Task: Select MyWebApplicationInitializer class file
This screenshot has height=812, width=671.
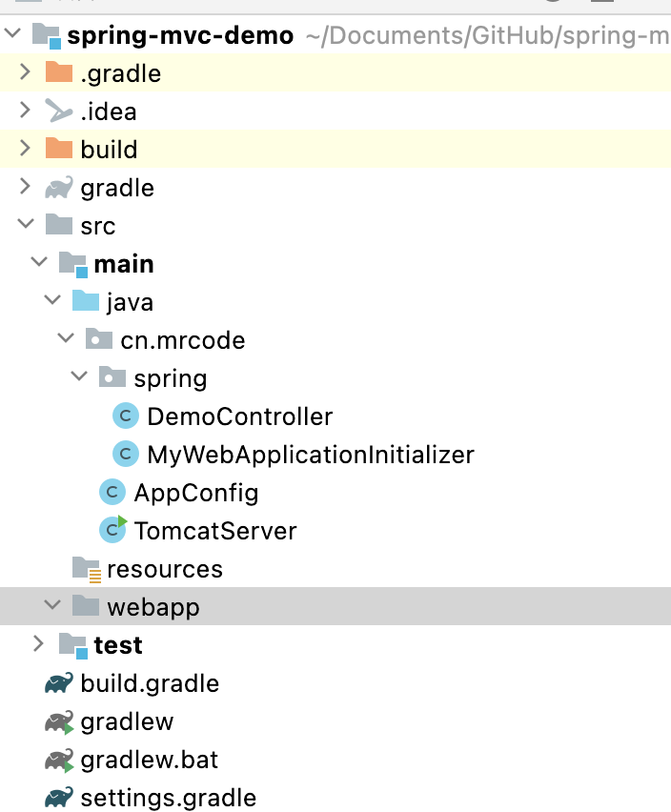Action: 310,455
